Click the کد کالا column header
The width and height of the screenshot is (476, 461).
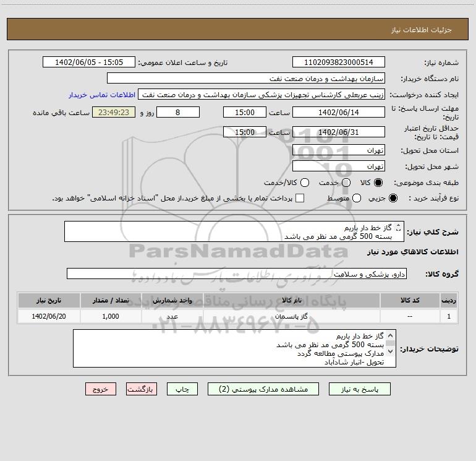[410, 300]
